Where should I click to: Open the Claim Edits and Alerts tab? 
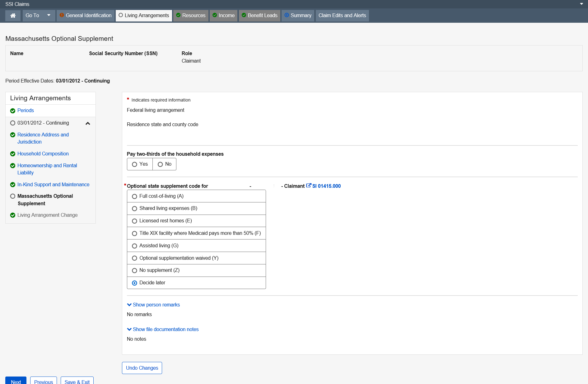click(x=342, y=16)
